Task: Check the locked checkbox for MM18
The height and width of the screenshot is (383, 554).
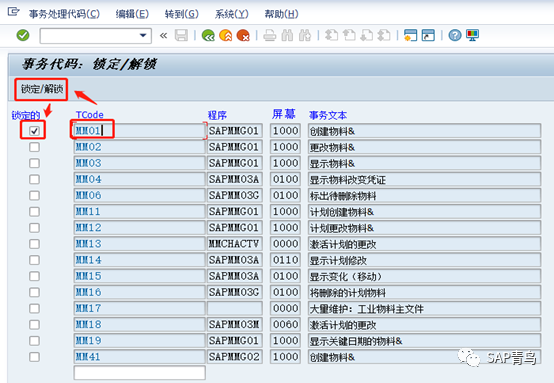Action: (x=34, y=325)
